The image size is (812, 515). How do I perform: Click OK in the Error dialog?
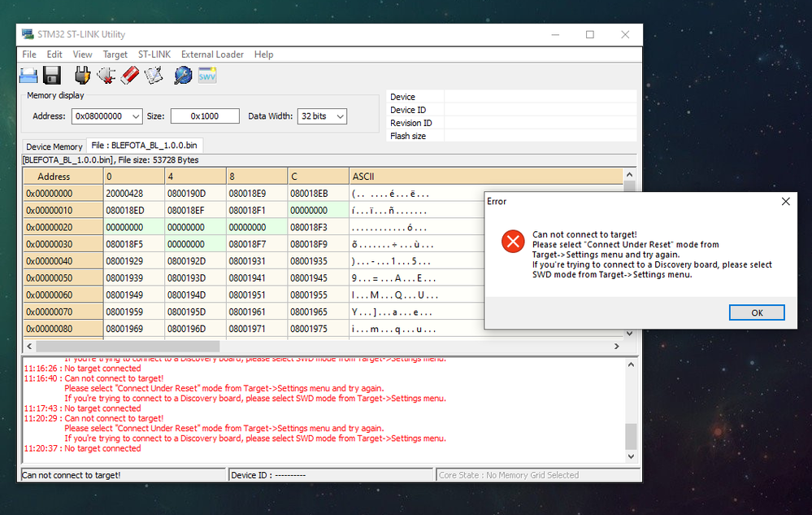[x=757, y=312]
